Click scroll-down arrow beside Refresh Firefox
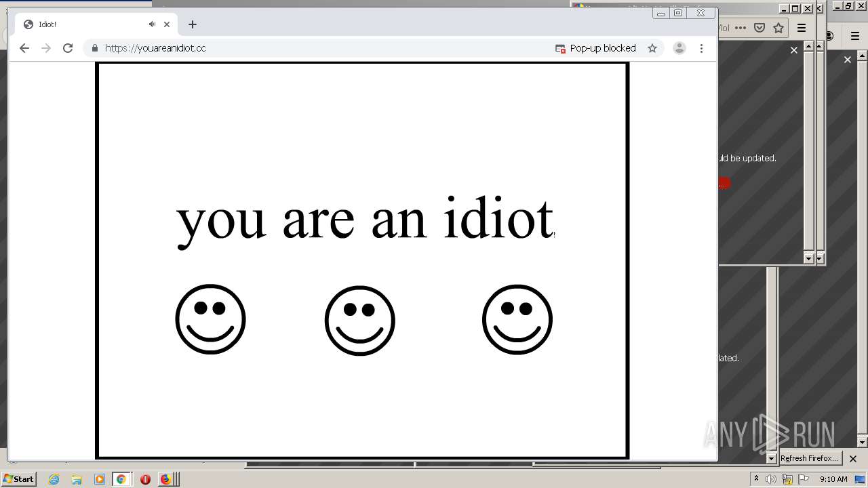The height and width of the screenshot is (488, 868). (771, 459)
